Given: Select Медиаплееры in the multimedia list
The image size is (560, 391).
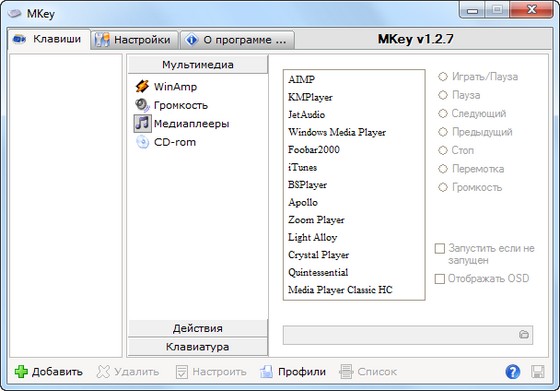Looking at the screenshot, I should tap(191, 124).
